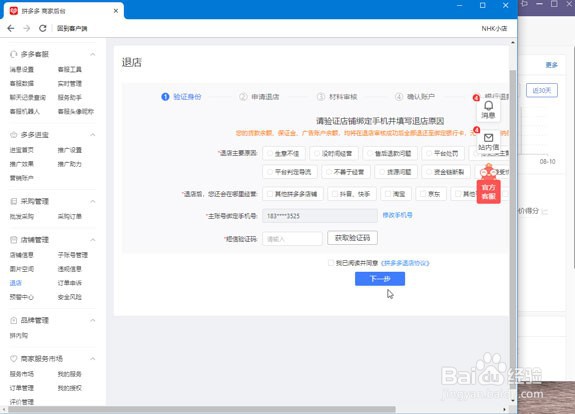Collapse the 品牌管理 menu section
The height and width of the screenshot is (414, 575).
pyautogui.click(x=93, y=320)
